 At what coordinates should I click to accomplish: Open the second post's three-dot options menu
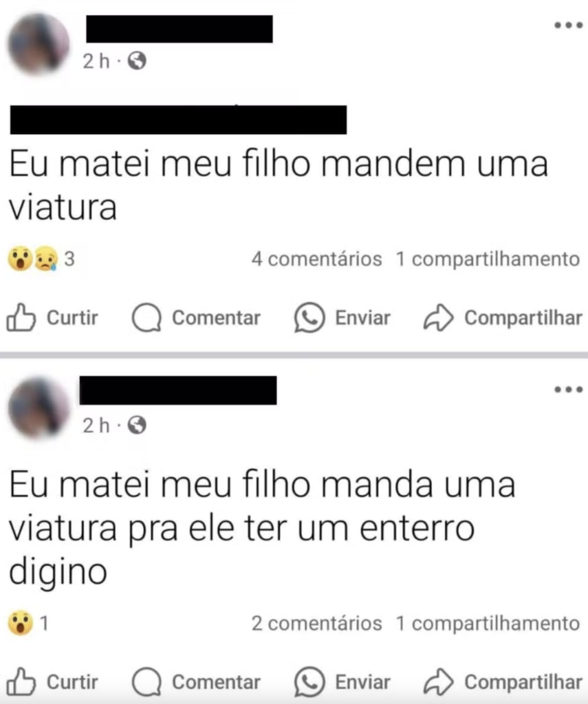(x=568, y=389)
